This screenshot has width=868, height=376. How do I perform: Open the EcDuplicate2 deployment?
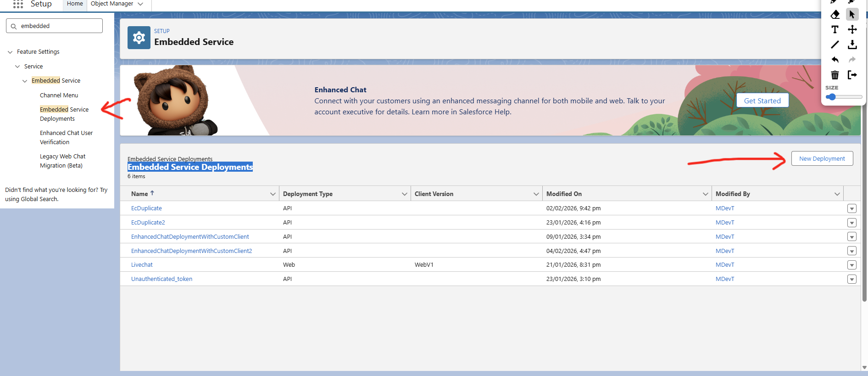[x=148, y=223]
